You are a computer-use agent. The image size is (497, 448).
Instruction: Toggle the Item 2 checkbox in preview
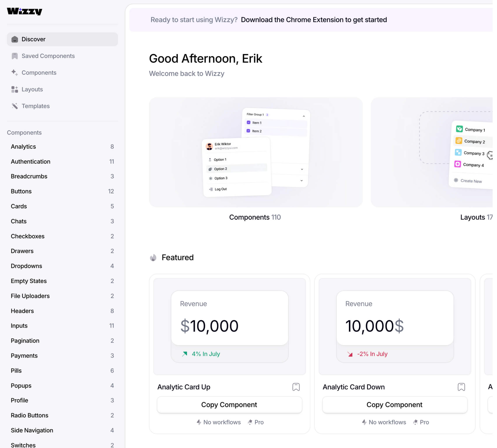click(x=248, y=131)
